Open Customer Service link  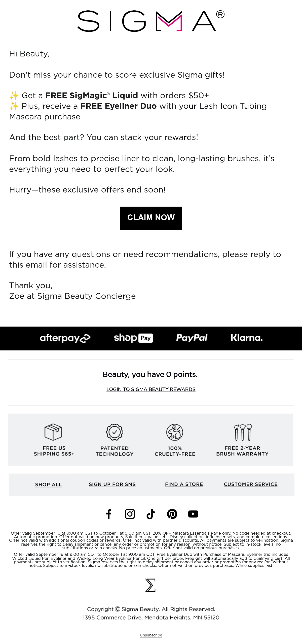point(251,484)
